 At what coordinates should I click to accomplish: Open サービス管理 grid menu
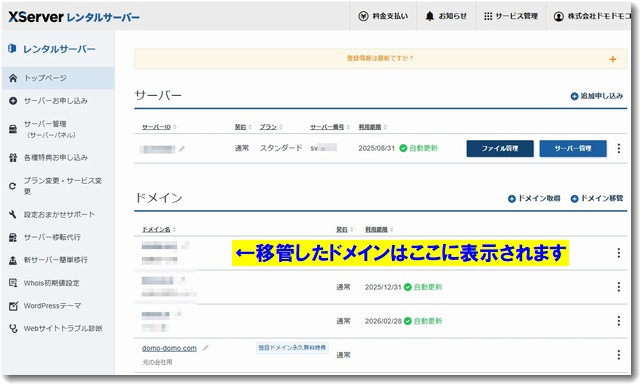pos(511,16)
